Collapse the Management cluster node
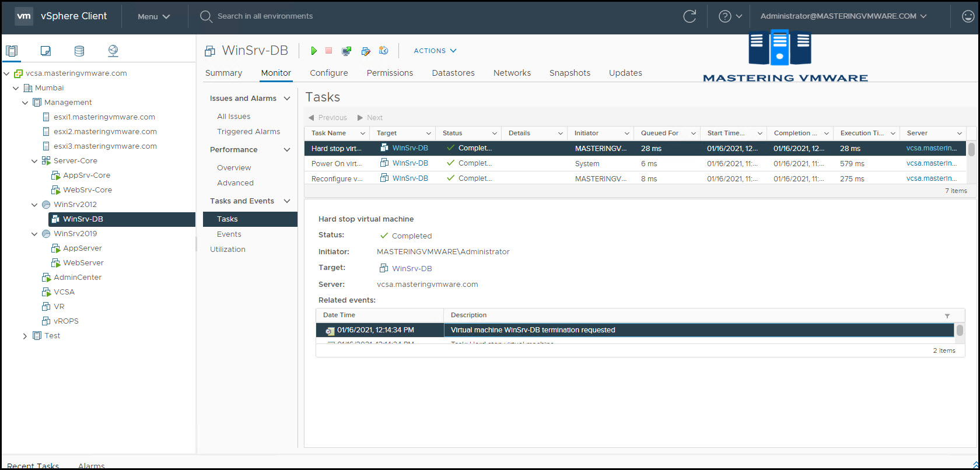 point(26,103)
